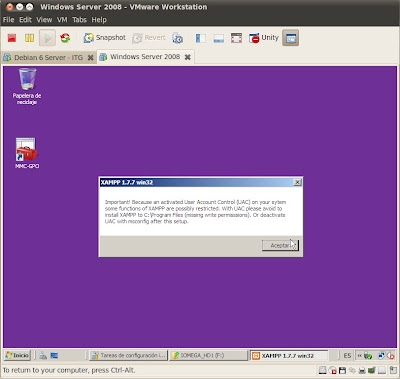Viewport: 400px width, 379px height.
Task: Click the red security alert tray icon
Action: (x=391, y=356)
